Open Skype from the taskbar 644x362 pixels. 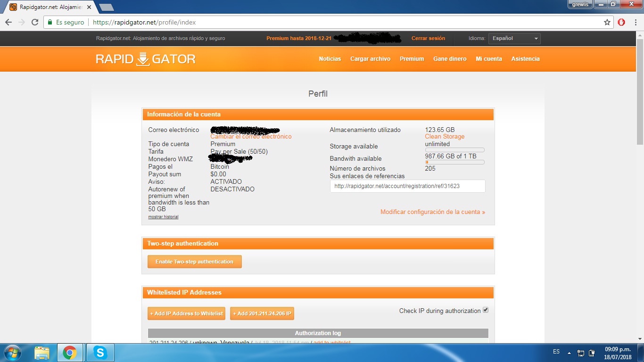99,352
